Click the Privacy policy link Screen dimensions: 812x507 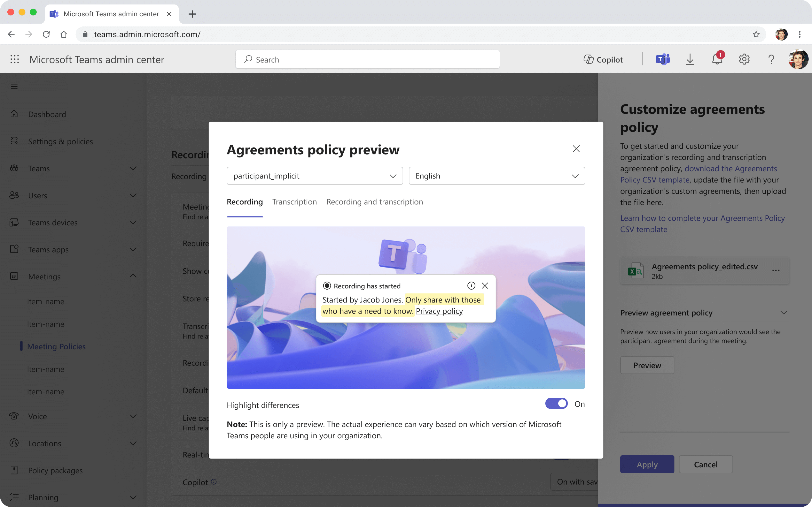[x=439, y=311]
